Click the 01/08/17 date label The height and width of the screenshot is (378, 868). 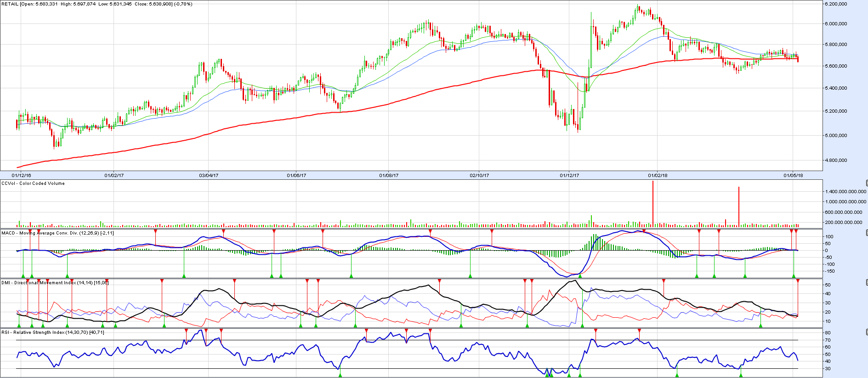tap(389, 175)
